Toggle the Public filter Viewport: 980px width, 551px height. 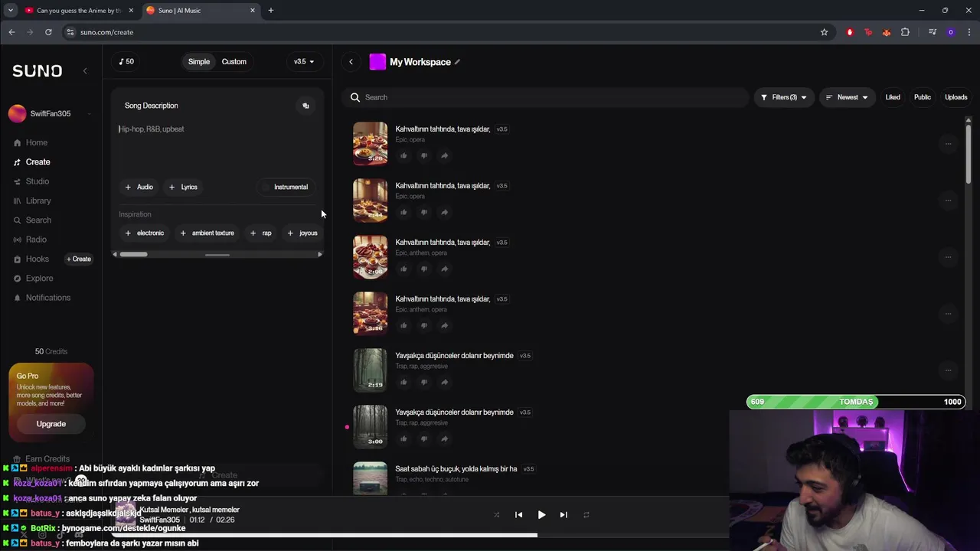pos(923,97)
